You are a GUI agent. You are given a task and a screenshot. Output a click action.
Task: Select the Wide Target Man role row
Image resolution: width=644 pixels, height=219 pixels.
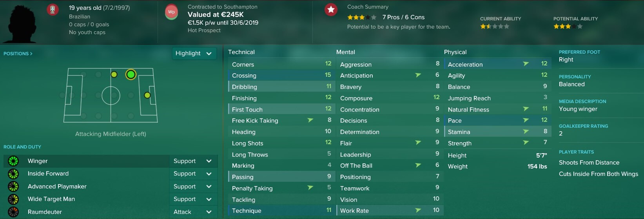pyautogui.click(x=86, y=199)
